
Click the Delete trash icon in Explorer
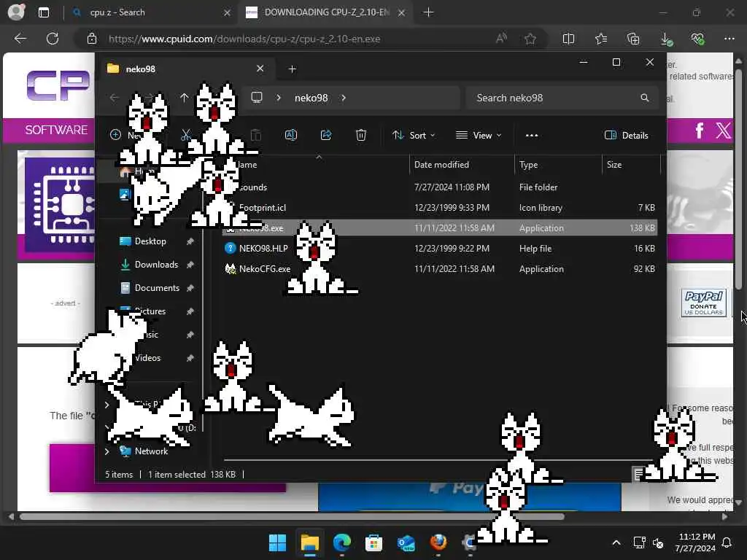point(361,135)
